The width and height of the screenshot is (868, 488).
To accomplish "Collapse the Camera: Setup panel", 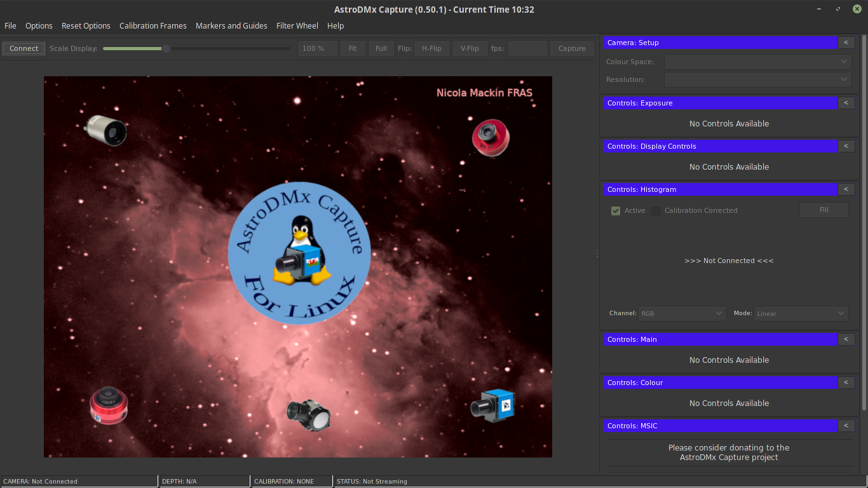I will pyautogui.click(x=846, y=43).
